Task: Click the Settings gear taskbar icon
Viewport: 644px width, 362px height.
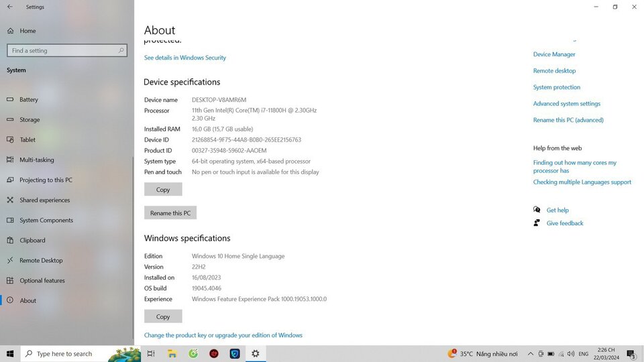Action: [256, 353]
